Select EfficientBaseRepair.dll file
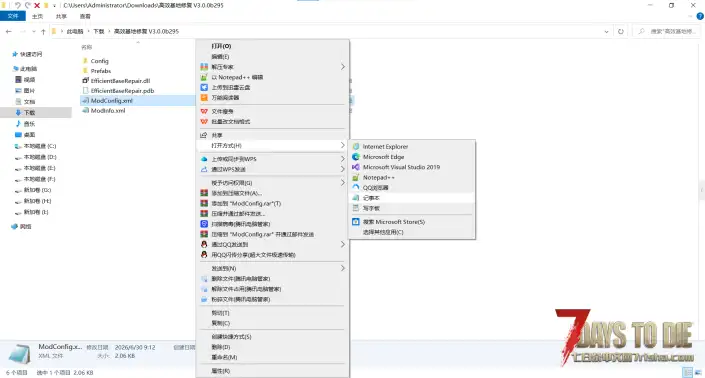This screenshot has width=705, height=378. (x=120, y=81)
